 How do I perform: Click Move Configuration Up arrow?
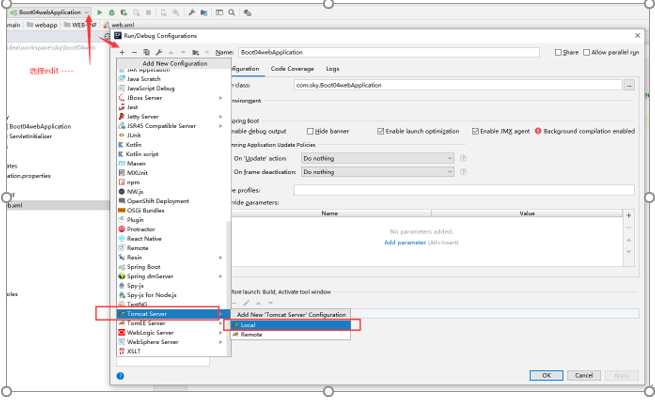click(171, 52)
